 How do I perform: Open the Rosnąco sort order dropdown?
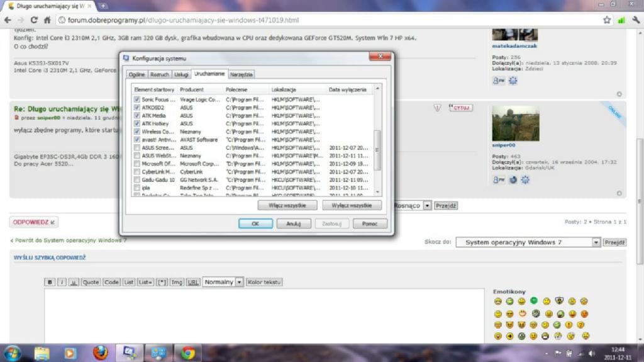tap(427, 205)
